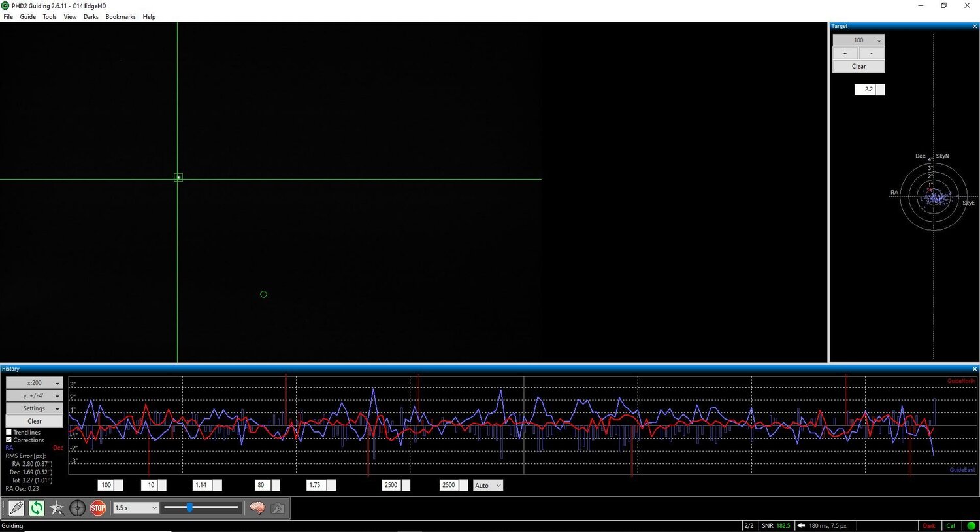Clear the History graph
This screenshot has width=980, height=532.
coord(33,421)
